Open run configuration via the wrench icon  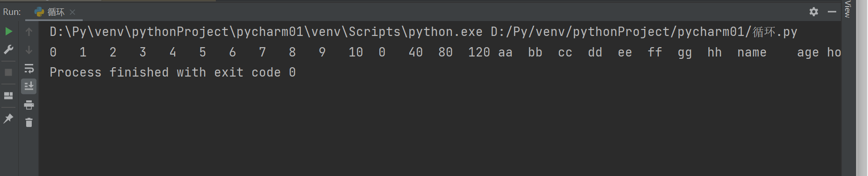(8, 49)
